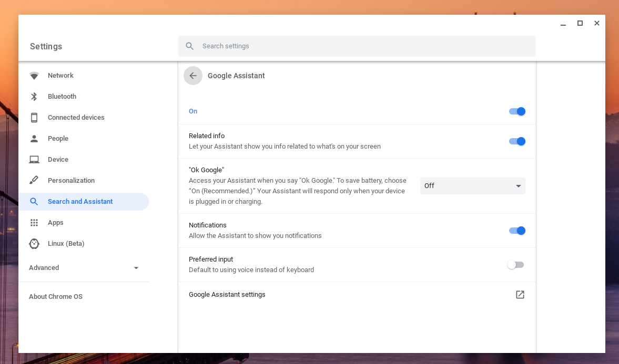Click the Linux (Beta) penguin icon
Image resolution: width=619 pixels, height=364 pixels.
(x=34, y=244)
